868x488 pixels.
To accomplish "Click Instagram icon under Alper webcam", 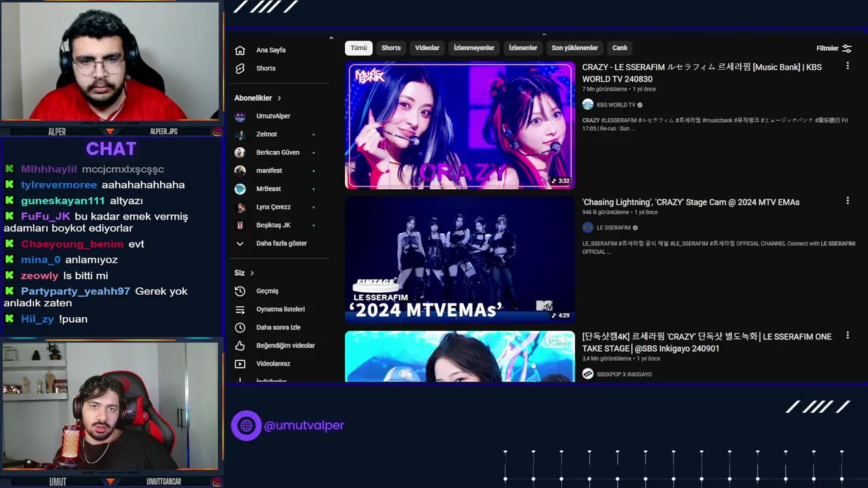I will tap(217, 131).
